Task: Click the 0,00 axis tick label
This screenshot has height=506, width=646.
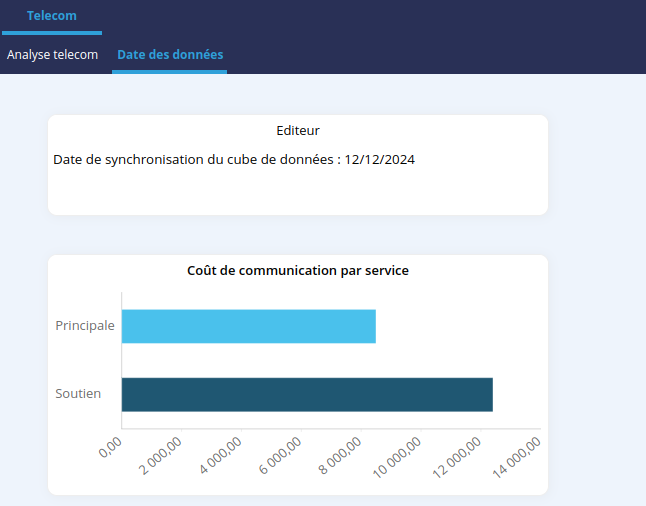Action: pyautogui.click(x=111, y=447)
